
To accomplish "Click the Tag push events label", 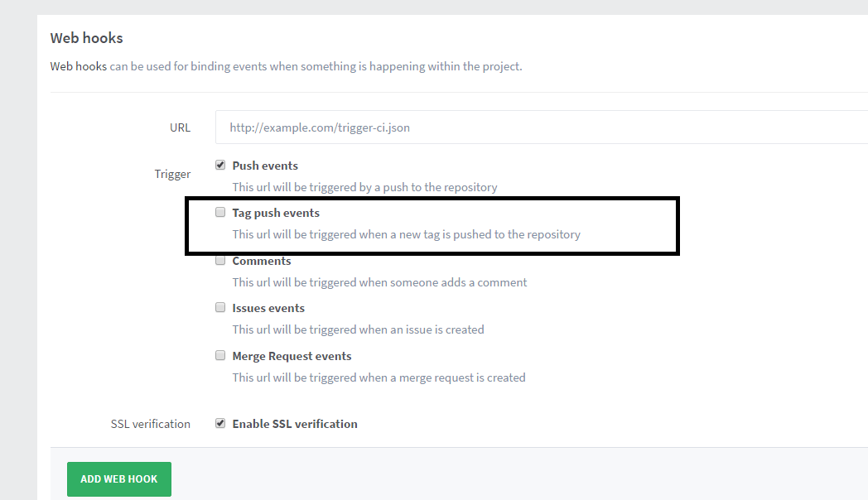I will pyautogui.click(x=275, y=212).
